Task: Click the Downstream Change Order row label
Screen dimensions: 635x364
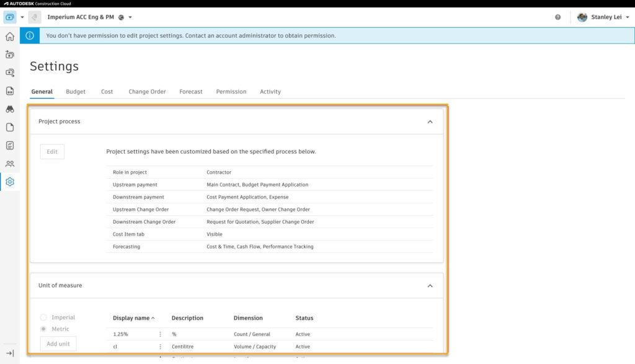Action: tap(144, 222)
